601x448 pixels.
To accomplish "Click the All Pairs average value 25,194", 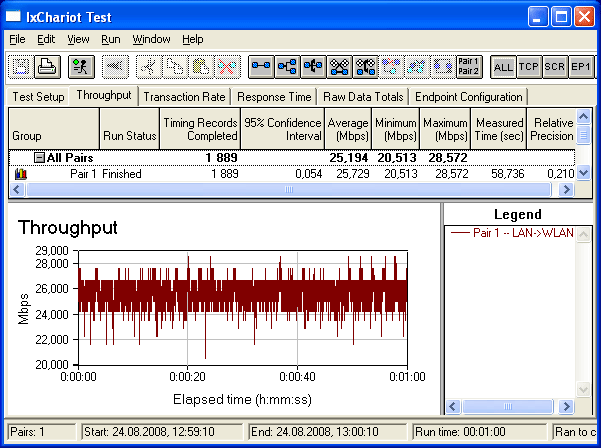I will coord(349,158).
